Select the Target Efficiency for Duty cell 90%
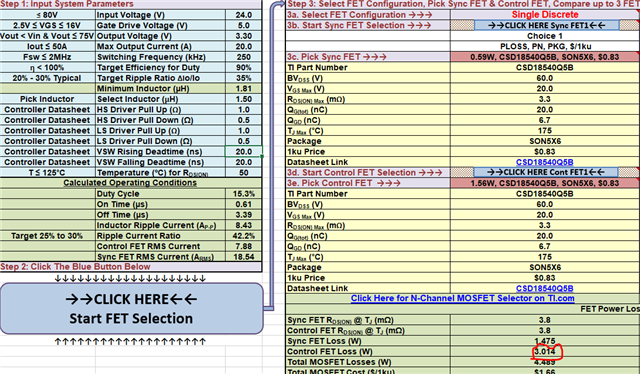The width and height of the screenshot is (640, 374). click(x=244, y=68)
